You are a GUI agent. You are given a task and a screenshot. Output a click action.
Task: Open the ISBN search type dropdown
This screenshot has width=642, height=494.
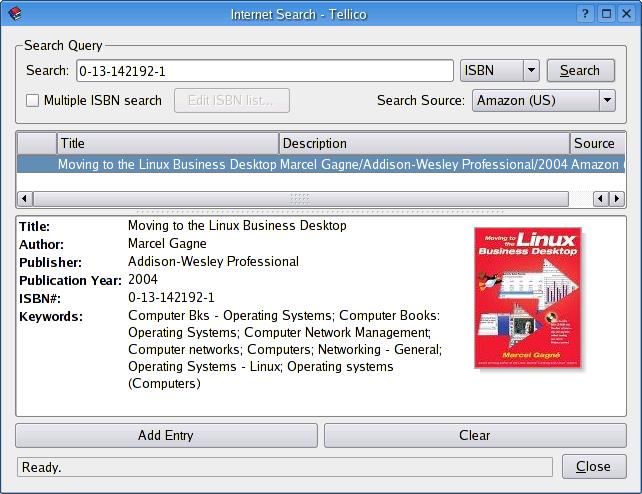tap(531, 71)
